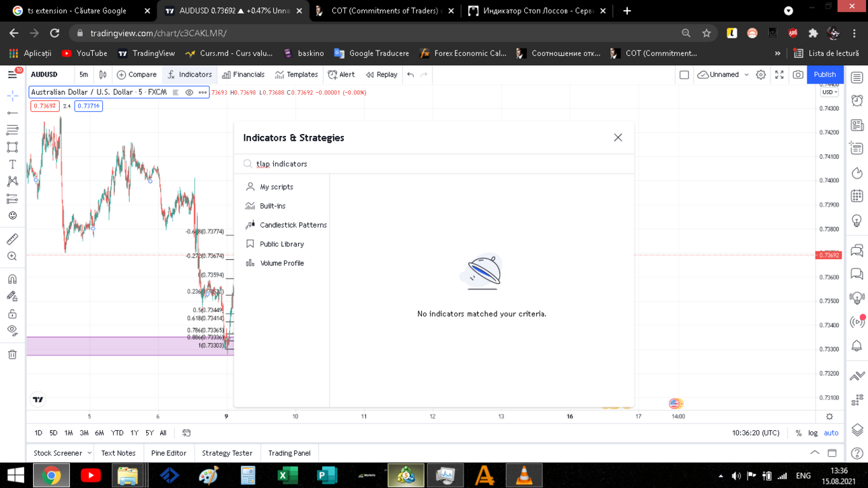Open the select layout square icon
Screen dimensions: 868x488
coord(684,75)
